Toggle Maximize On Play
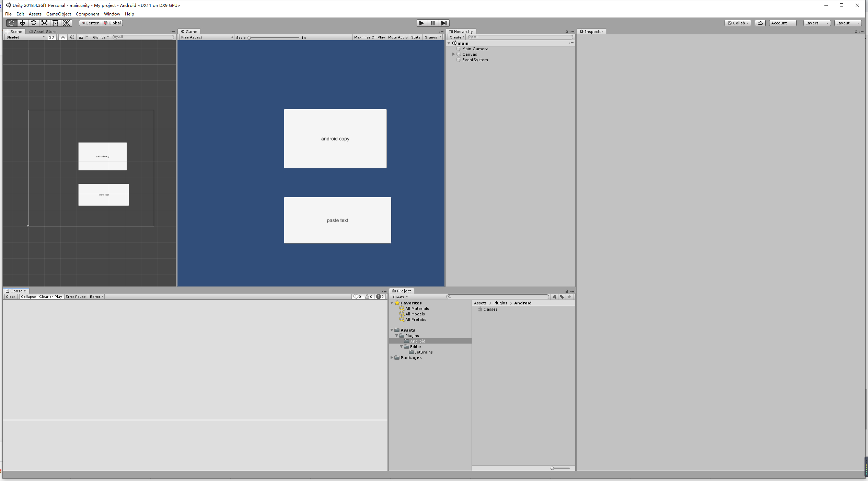Viewport: 868px width, 481px height. tap(369, 37)
